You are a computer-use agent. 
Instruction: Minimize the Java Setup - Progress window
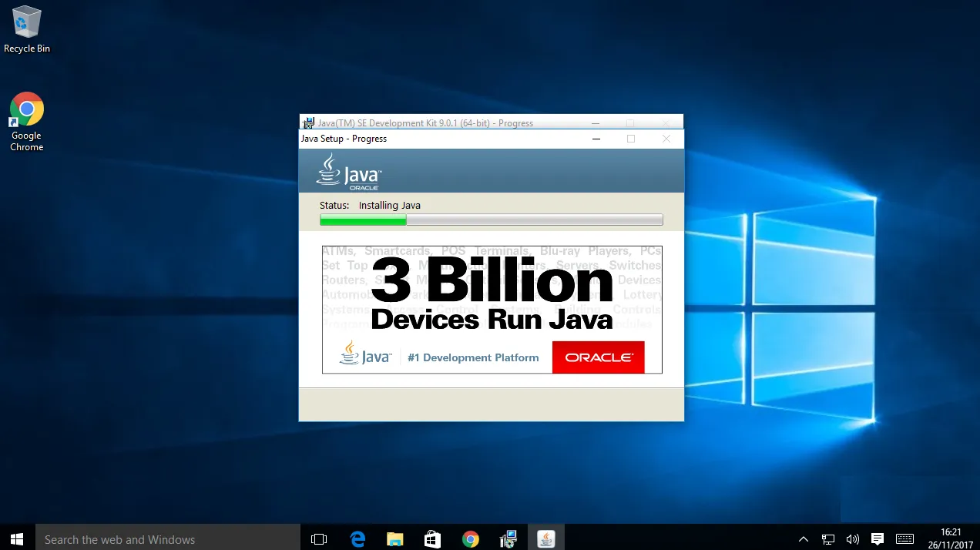(x=596, y=139)
